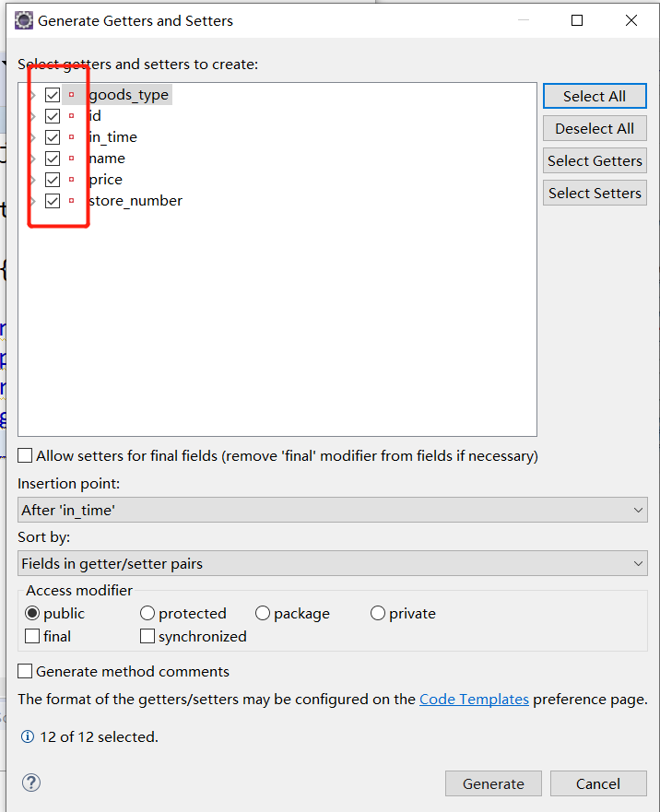Uncheck the goods_type checkbox

tap(53, 95)
